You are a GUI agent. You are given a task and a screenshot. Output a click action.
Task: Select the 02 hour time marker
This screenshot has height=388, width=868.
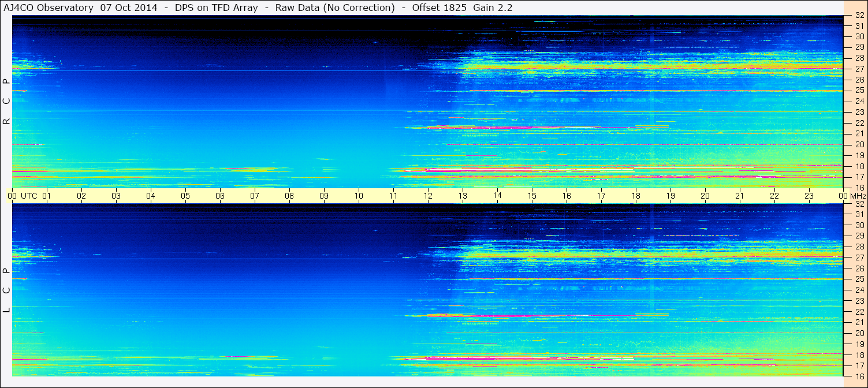click(x=81, y=196)
